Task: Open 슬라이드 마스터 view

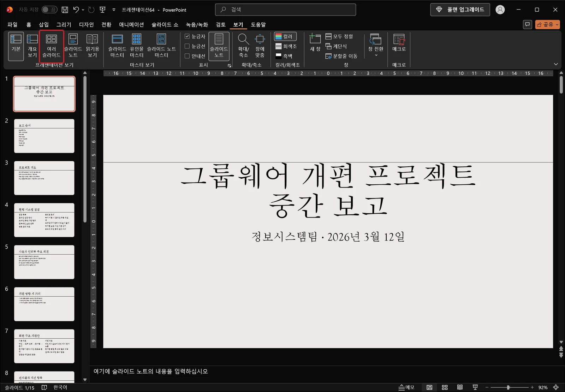Action: [x=117, y=46]
